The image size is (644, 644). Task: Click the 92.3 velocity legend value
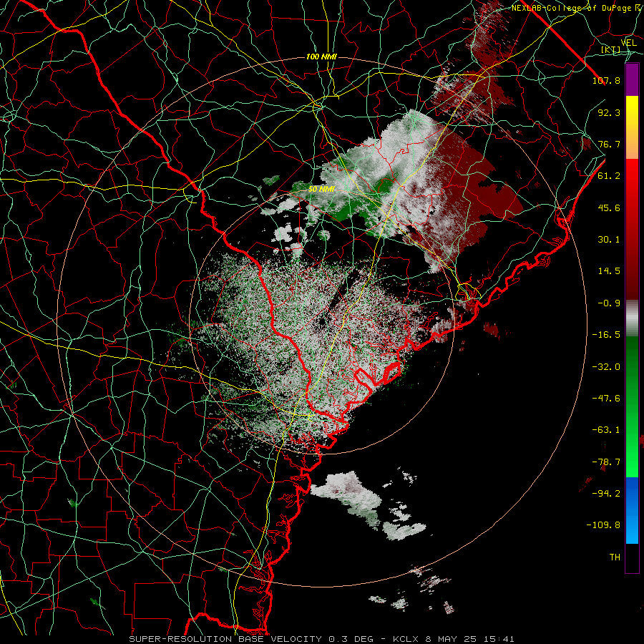pyautogui.click(x=609, y=112)
